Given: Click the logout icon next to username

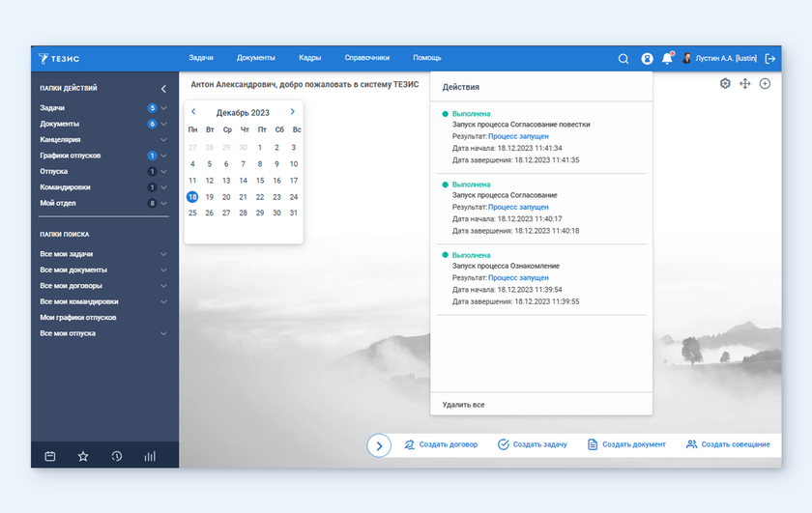Looking at the screenshot, I should (x=770, y=59).
